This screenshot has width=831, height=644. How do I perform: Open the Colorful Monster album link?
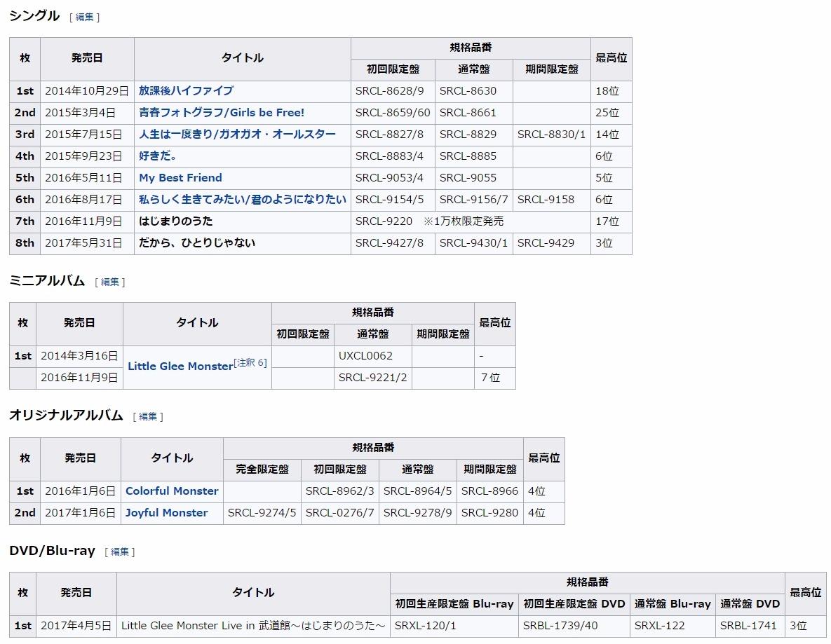[x=172, y=491]
